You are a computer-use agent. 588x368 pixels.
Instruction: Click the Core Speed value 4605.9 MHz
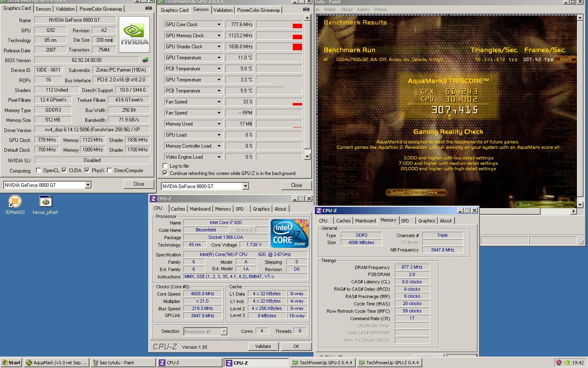coord(203,294)
